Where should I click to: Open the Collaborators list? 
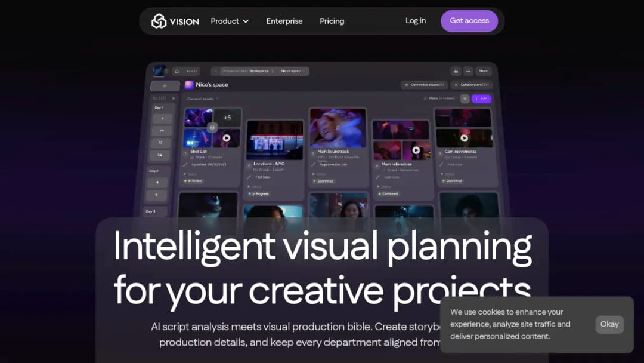click(472, 85)
